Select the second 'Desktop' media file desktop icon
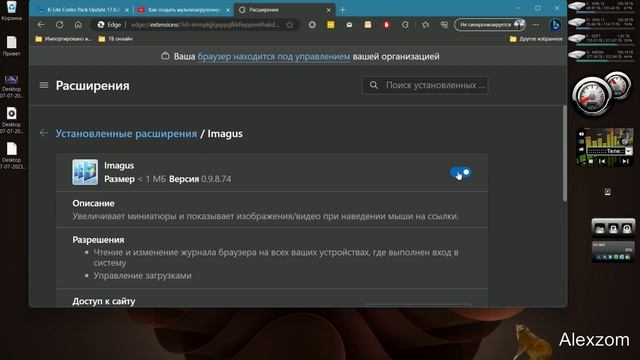This screenshot has width=640, height=360. (11, 121)
